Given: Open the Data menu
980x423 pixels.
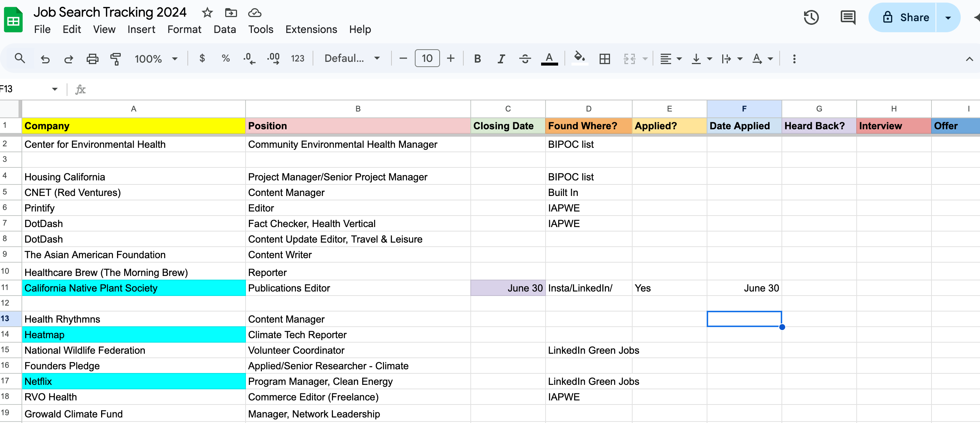Looking at the screenshot, I should [x=224, y=29].
